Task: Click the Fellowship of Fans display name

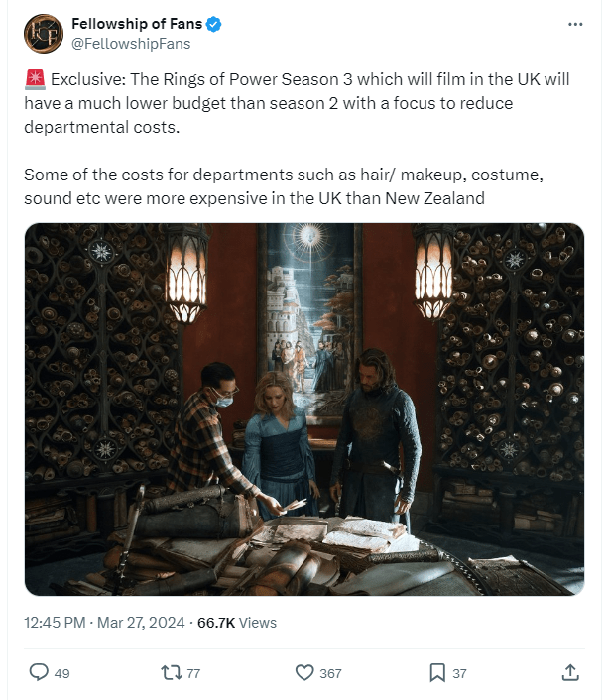Action: pyautogui.click(x=137, y=24)
